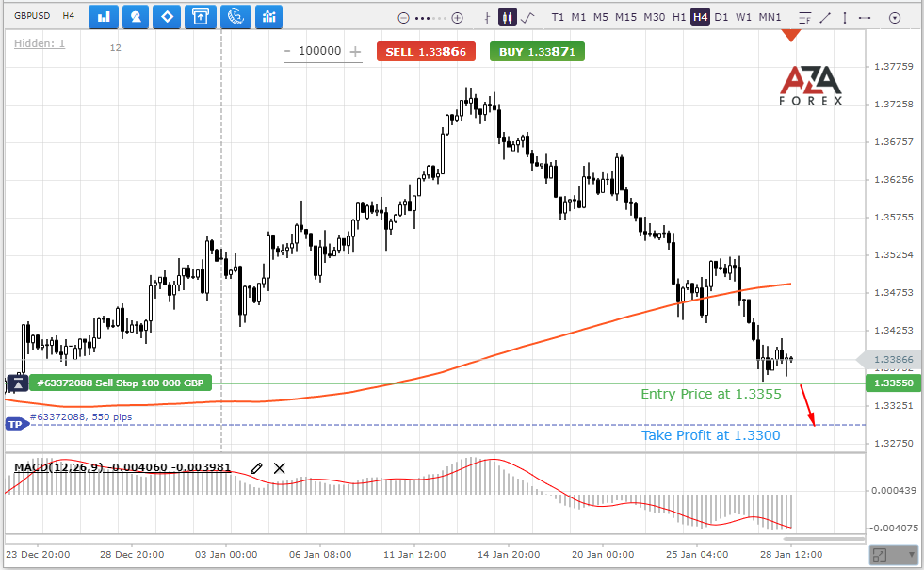Select the D1 daily timeframe
924x570 pixels.
pyautogui.click(x=721, y=17)
